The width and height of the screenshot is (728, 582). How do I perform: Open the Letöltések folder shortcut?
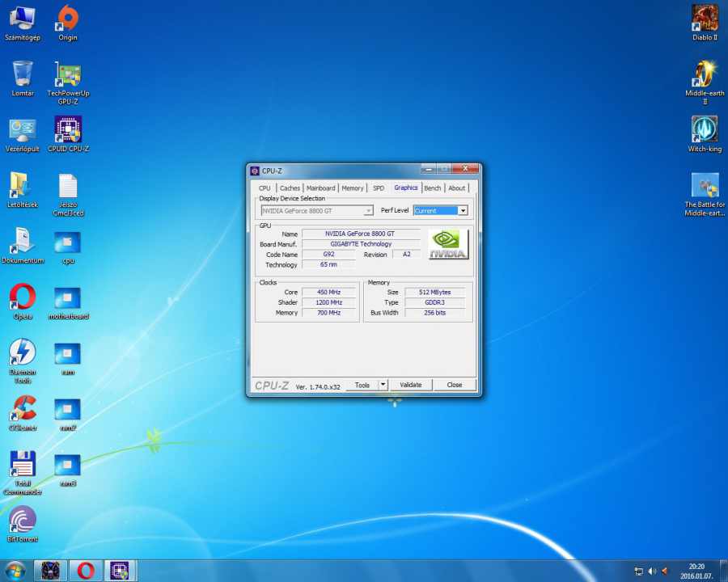(x=23, y=190)
